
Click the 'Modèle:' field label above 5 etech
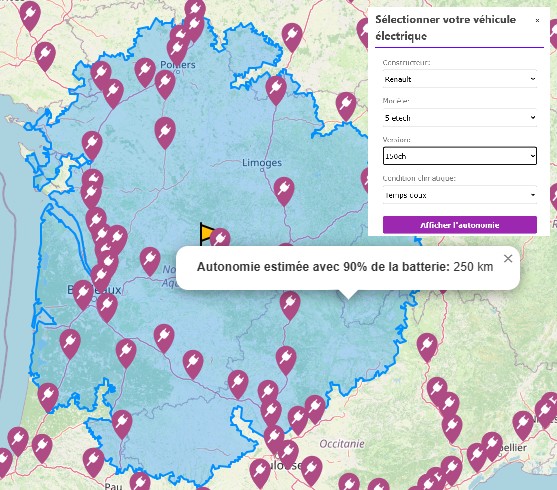(x=396, y=101)
